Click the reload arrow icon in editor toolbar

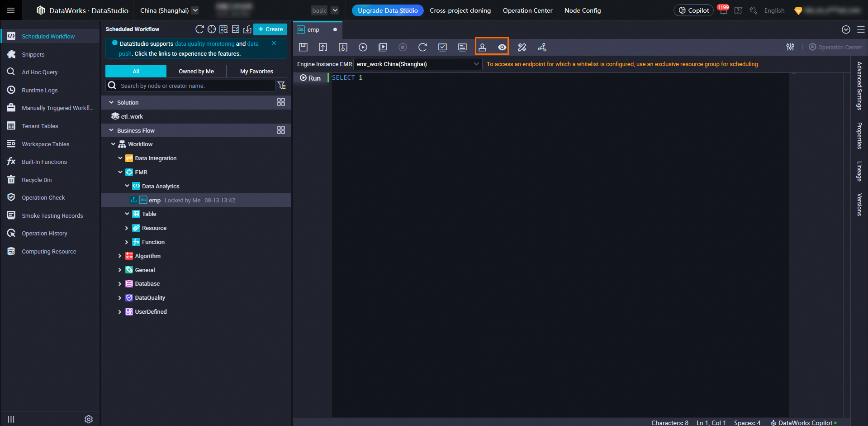pyautogui.click(x=422, y=47)
